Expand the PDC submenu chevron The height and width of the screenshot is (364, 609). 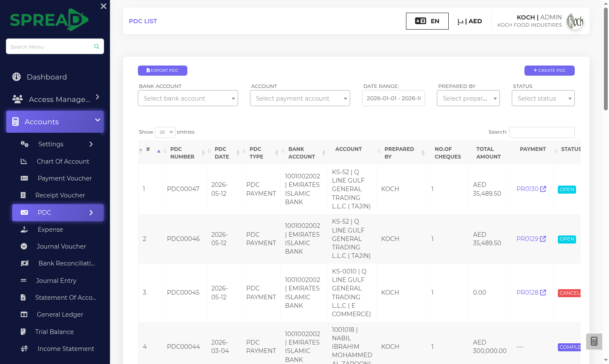click(x=91, y=213)
